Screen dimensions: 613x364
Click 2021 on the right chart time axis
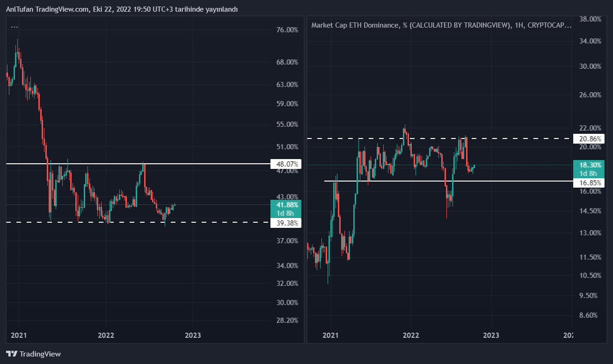(x=331, y=335)
